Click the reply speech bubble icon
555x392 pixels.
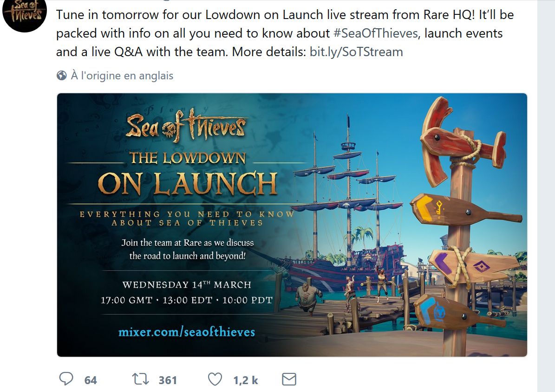(x=66, y=379)
